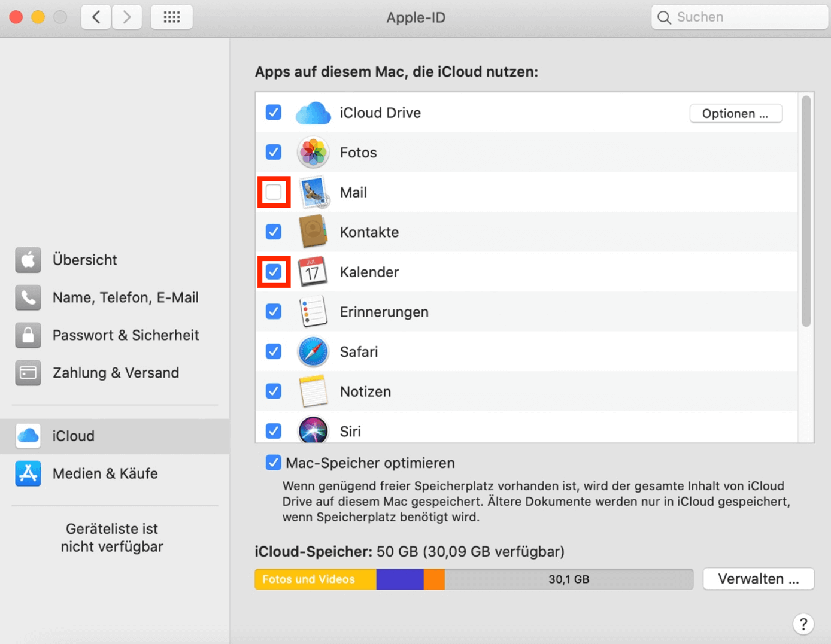Click the magnifying glass in search field
The height and width of the screenshot is (644, 831).
coord(664,17)
